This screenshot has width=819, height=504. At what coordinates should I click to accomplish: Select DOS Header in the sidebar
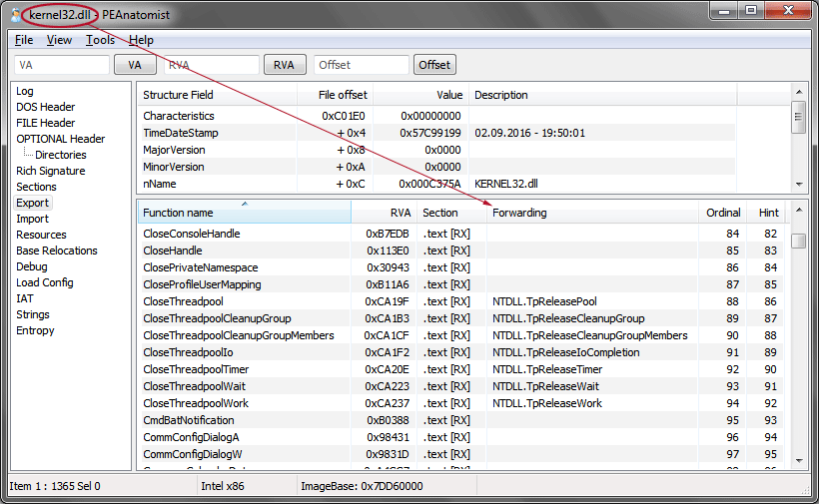(x=45, y=107)
